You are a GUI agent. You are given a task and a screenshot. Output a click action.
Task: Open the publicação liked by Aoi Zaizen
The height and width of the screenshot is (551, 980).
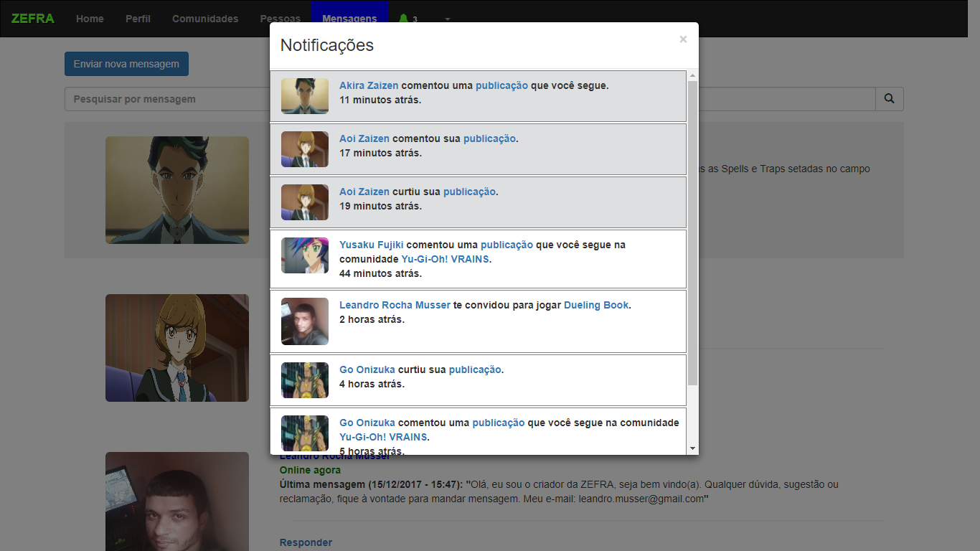(468, 192)
